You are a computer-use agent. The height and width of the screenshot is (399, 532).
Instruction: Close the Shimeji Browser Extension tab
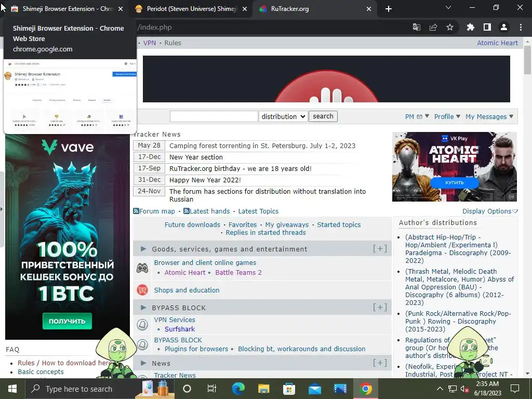121,9
